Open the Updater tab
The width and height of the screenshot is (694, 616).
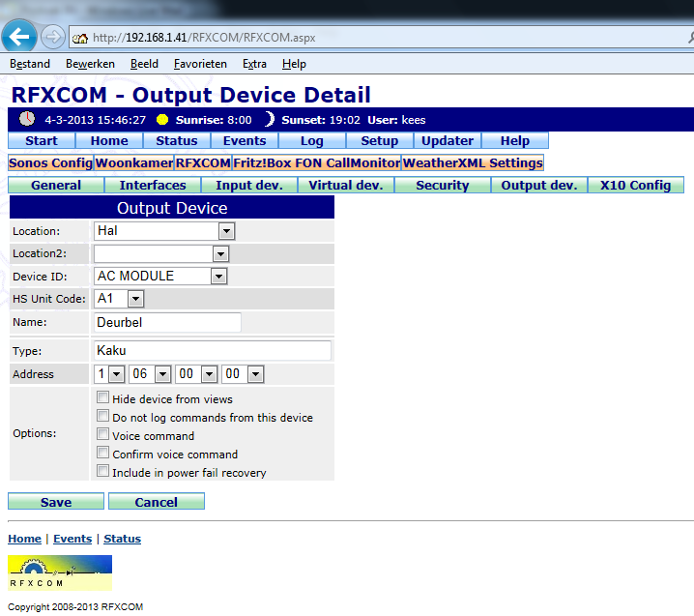pyautogui.click(x=448, y=141)
